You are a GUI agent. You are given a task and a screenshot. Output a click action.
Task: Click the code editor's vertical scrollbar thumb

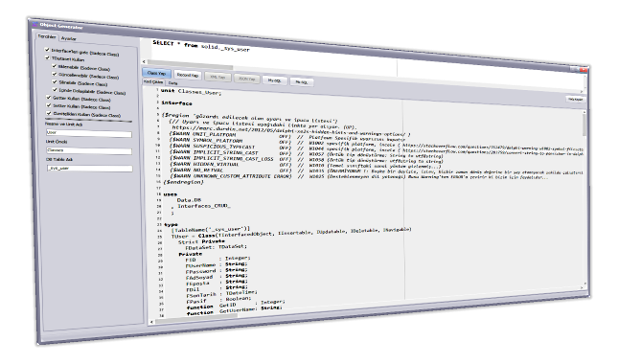pyautogui.click(x=584, y=125)
